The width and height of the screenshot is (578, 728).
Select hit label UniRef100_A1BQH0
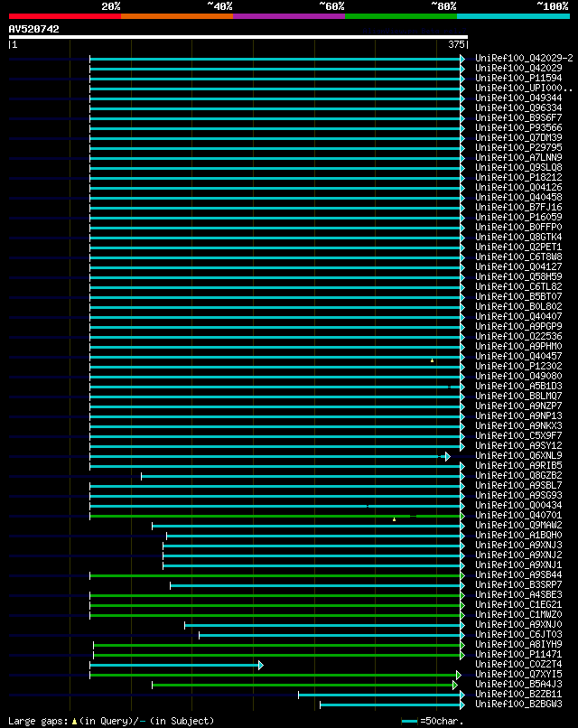[518, 535]
